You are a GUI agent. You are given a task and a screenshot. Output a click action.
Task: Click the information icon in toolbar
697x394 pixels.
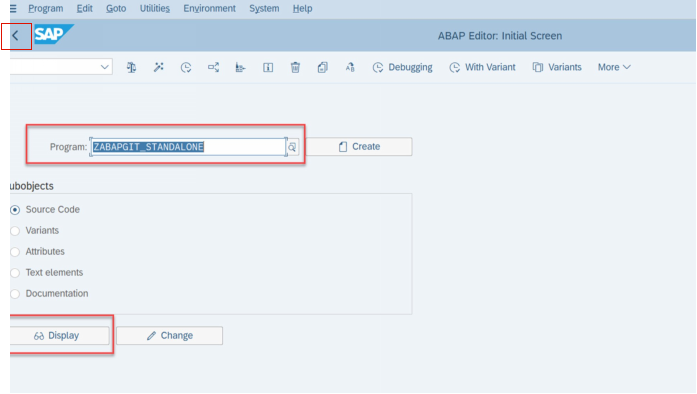(268, 67)
